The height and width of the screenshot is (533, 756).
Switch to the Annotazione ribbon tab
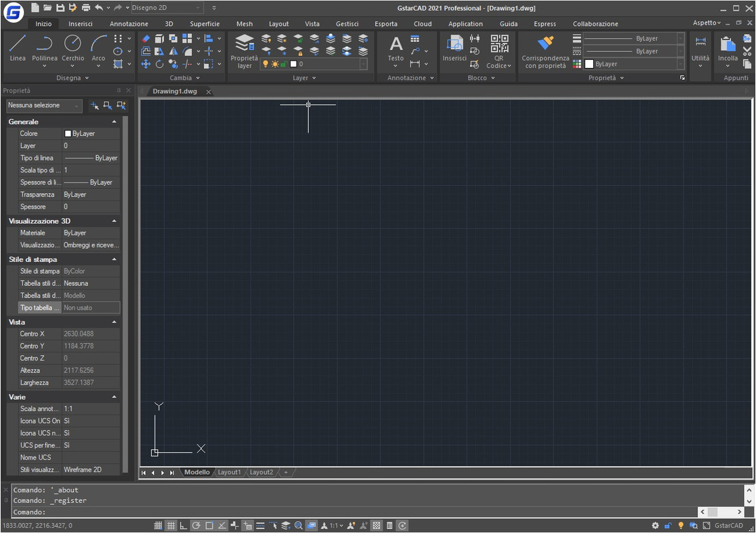coord(129,23)
